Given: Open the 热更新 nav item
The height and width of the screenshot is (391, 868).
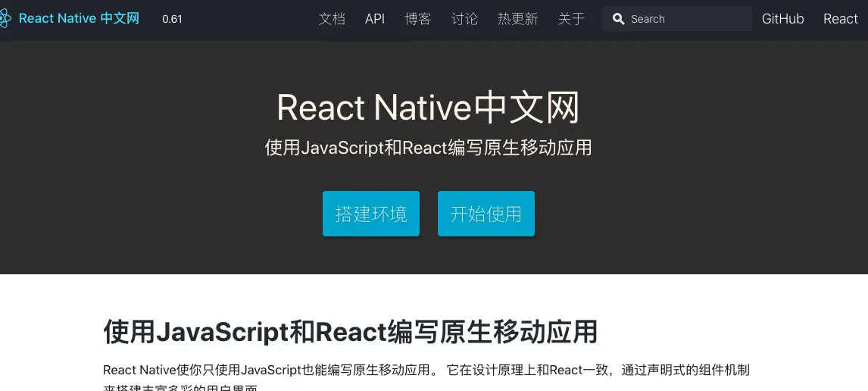Looking at the screenshot, I should [517, 19].
